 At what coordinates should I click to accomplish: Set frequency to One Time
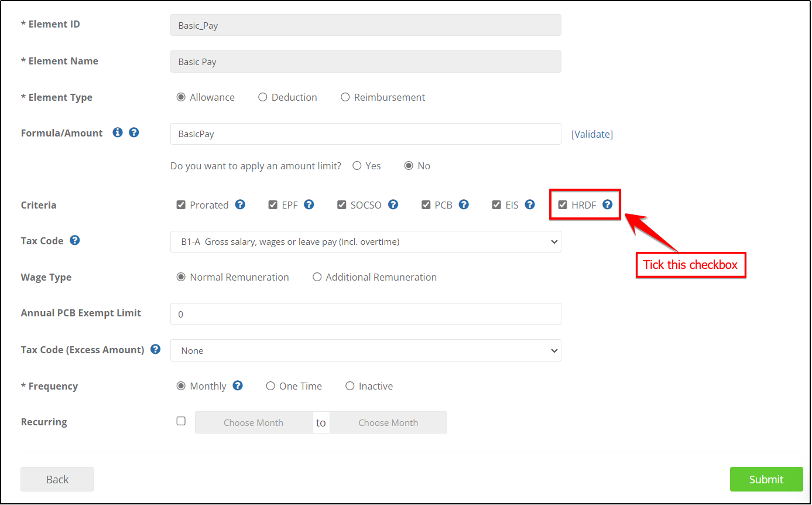coord(270,386)
